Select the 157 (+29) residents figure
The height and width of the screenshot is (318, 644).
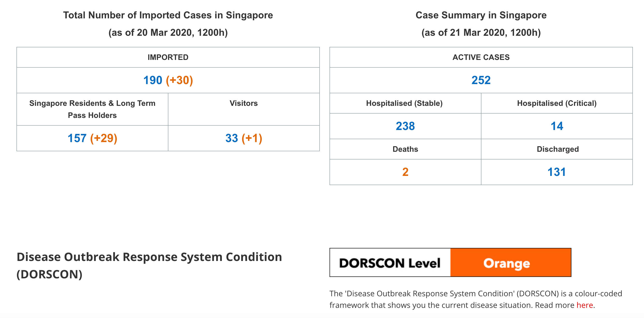[92, 138]
